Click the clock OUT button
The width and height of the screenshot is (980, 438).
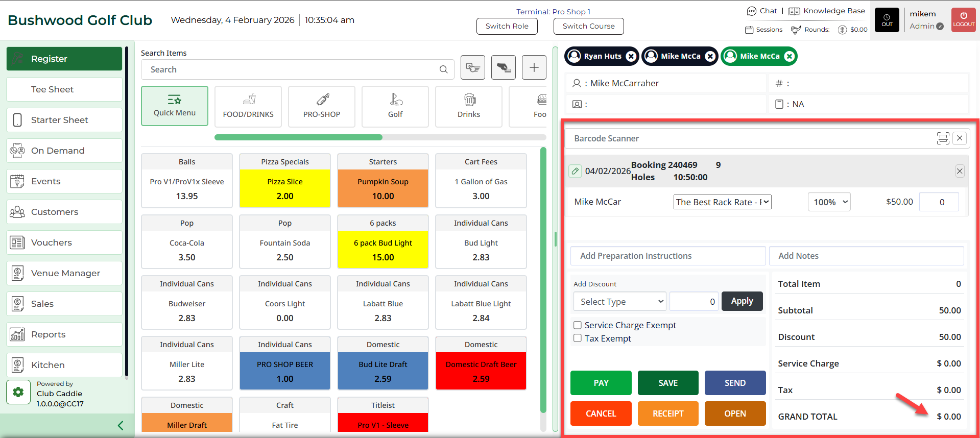coord(887,20)
